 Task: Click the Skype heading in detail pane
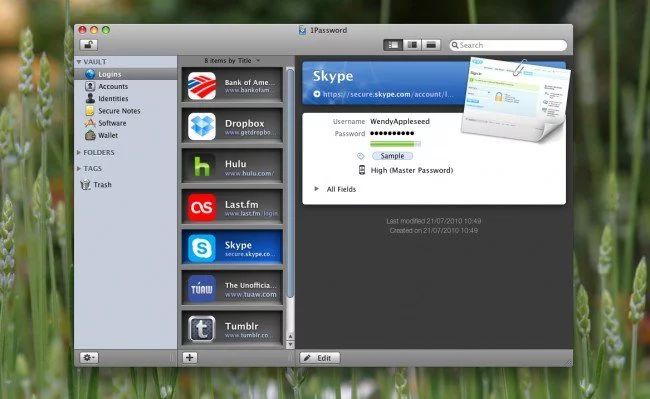(333, 76)
